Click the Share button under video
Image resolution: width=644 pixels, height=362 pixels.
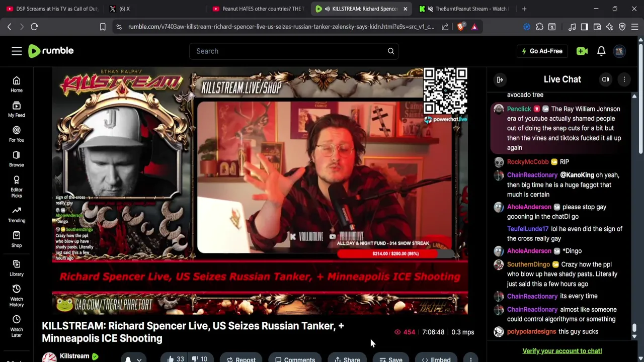click(347, 358)
